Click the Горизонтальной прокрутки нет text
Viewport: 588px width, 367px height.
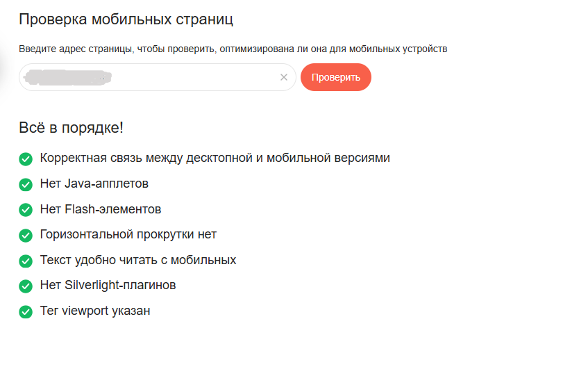pos(128,234)
